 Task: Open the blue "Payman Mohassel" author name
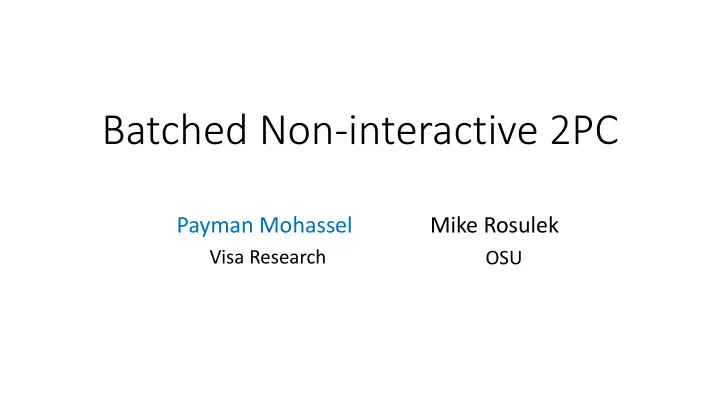(x=264, y=226)
